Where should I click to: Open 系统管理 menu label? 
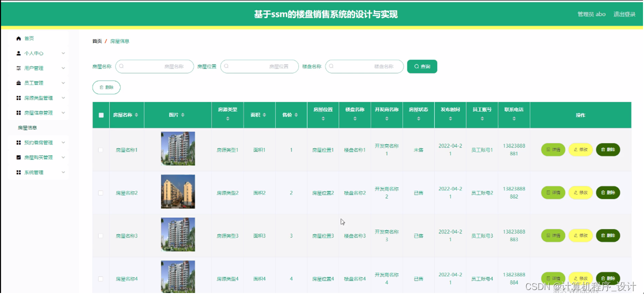point(34,172)
